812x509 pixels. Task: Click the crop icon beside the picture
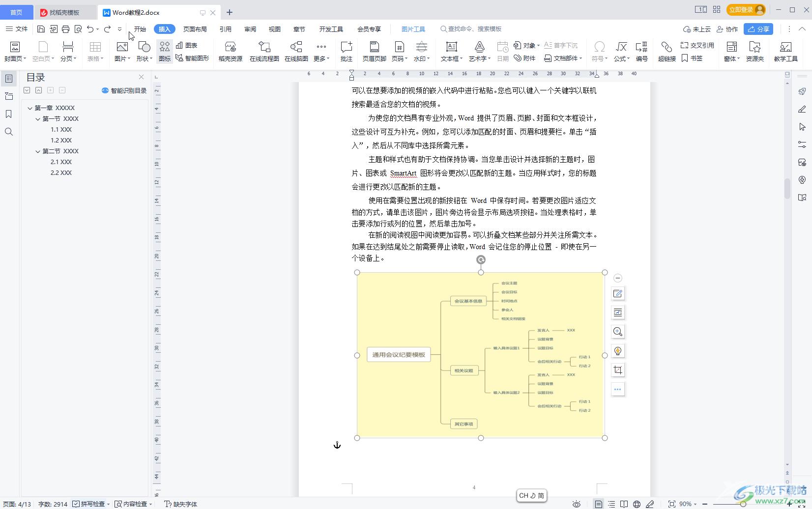click(x=618, y=370)
